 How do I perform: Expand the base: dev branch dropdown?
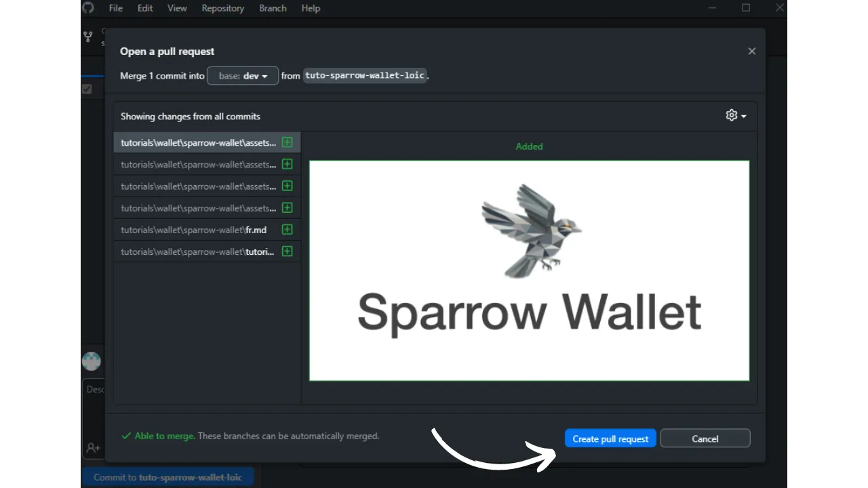click(x=243, y=76)
